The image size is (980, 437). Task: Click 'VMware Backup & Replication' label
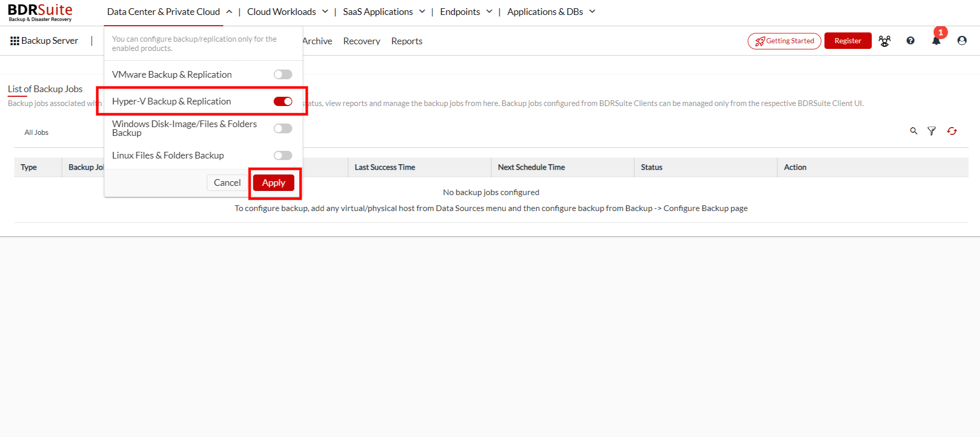pyautogui.click(x=172, y=75)
